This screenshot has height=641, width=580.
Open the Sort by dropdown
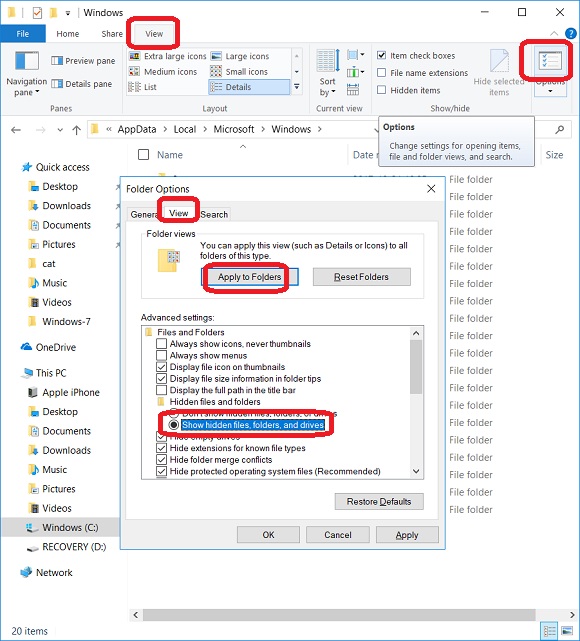tap(328, 73)
